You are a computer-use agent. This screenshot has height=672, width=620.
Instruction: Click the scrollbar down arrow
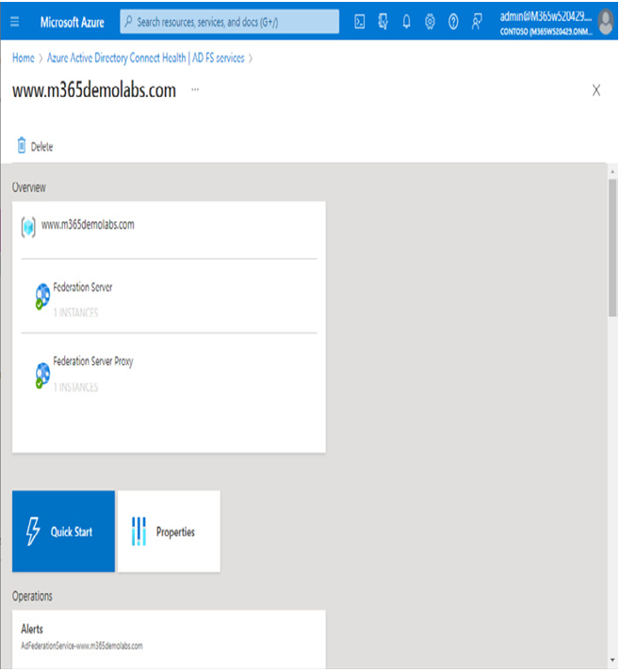[x=612, y=661]
